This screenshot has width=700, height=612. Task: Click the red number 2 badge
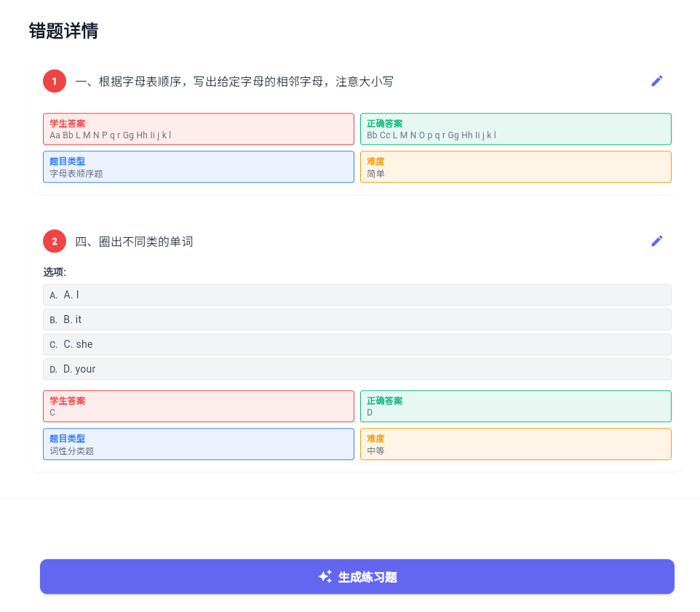[55, 241]
